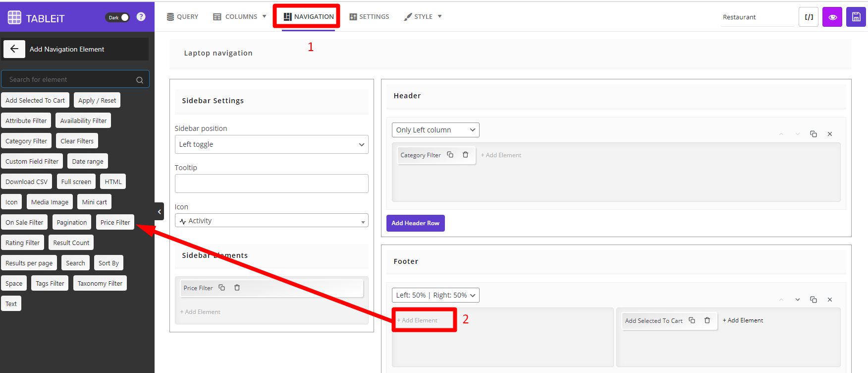
Task: Delete the Price Filter sidebar element
Action: (x=237, y=288)
